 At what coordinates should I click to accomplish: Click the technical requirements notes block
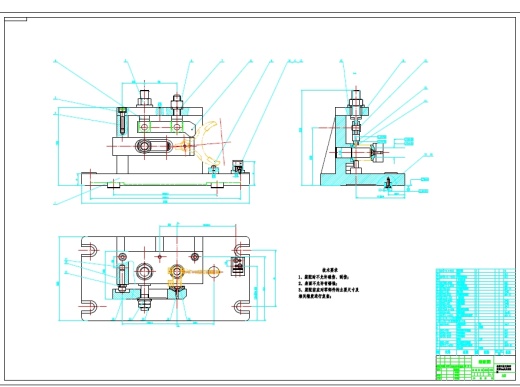pos(328,283)
